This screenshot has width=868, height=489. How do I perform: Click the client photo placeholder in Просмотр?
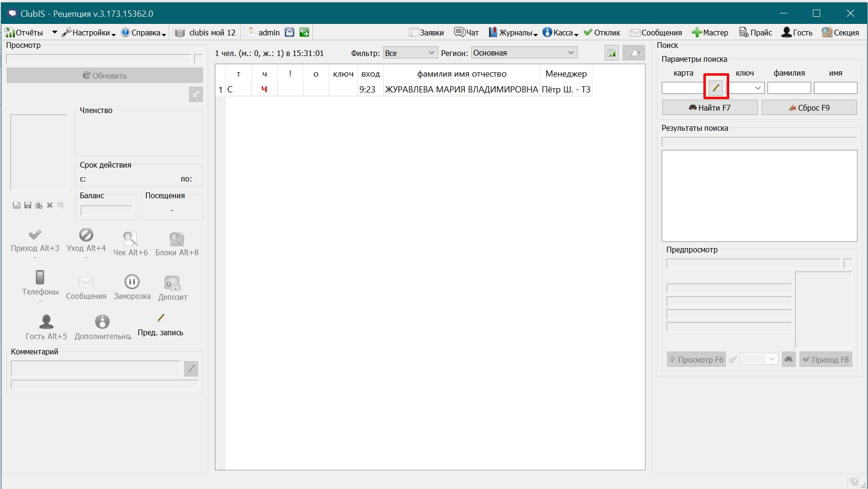click(39, 152)
